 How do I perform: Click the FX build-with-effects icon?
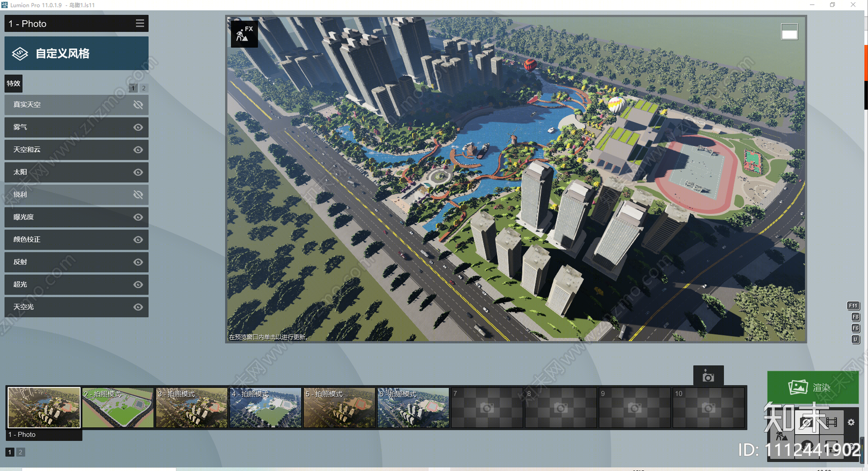[244, 34]
